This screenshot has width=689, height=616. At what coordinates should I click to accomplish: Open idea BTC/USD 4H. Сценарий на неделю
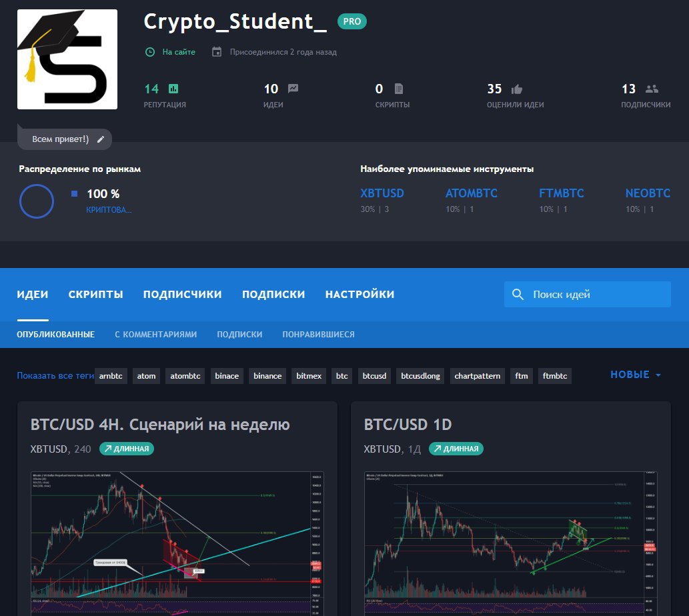pyautogui.click(x=160, y=425)
